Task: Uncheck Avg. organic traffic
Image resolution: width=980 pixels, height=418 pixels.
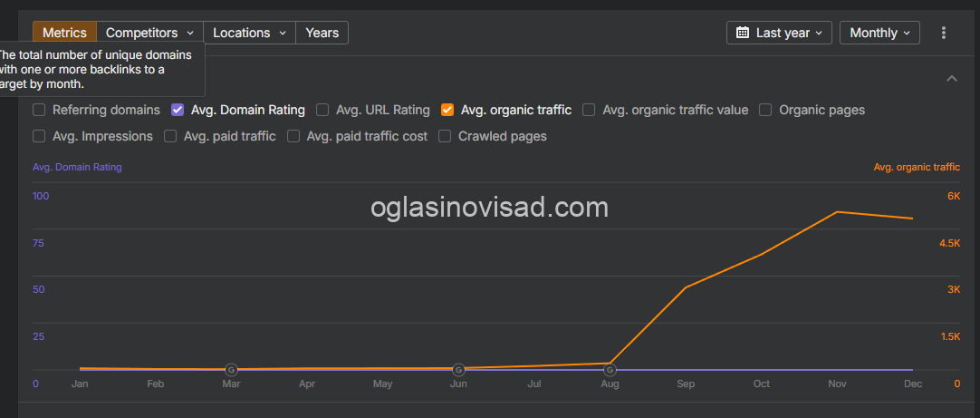Action: pyautogui.click(x=447, y=110)
